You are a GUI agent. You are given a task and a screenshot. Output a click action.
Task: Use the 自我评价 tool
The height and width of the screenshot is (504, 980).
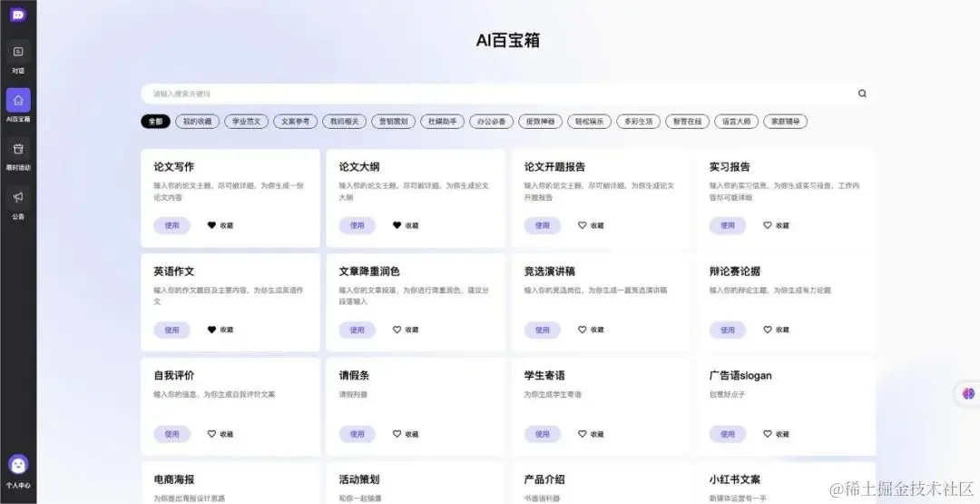[x=171, y=434]
